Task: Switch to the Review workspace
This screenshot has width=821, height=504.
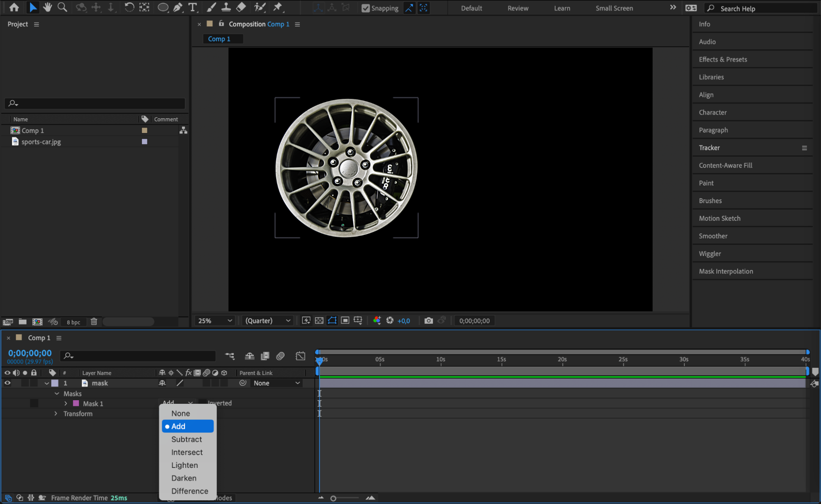Action: click(517, 8)
